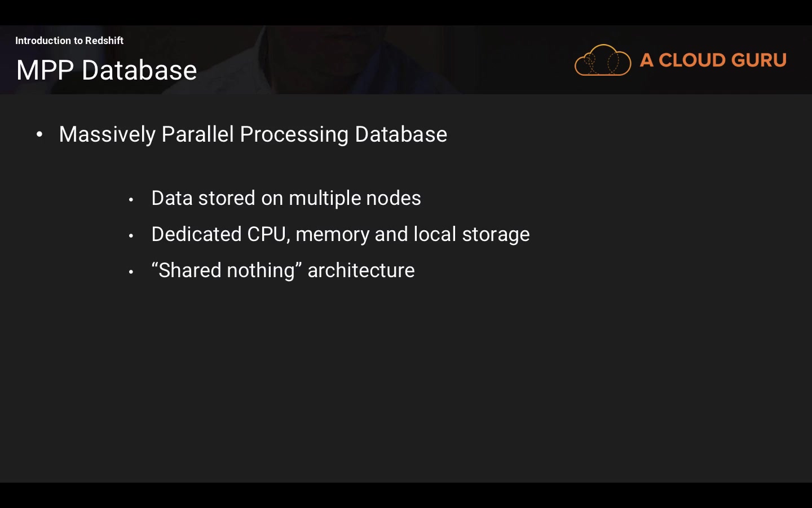Click the word 'storage' in second sub-bullet
812x508 pixels.
pyautogui.click(x=496, y=234)
